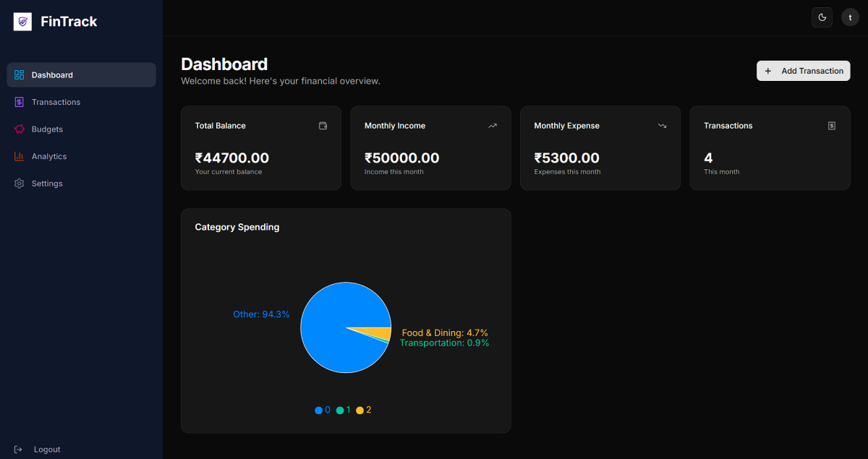868x459 pixels.
Task: Click the wallet icon on Total Balance card
Action: [x=323, y=126]
